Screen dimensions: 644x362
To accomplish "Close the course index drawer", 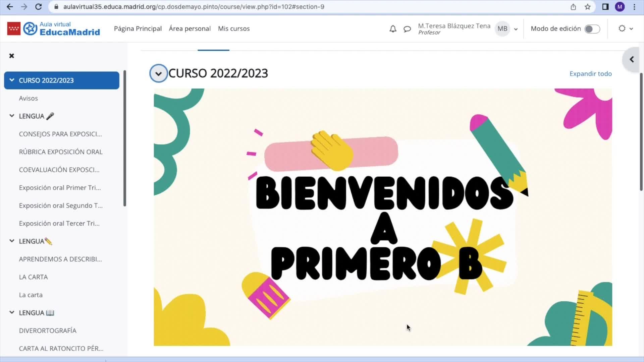I will (12, 56).
